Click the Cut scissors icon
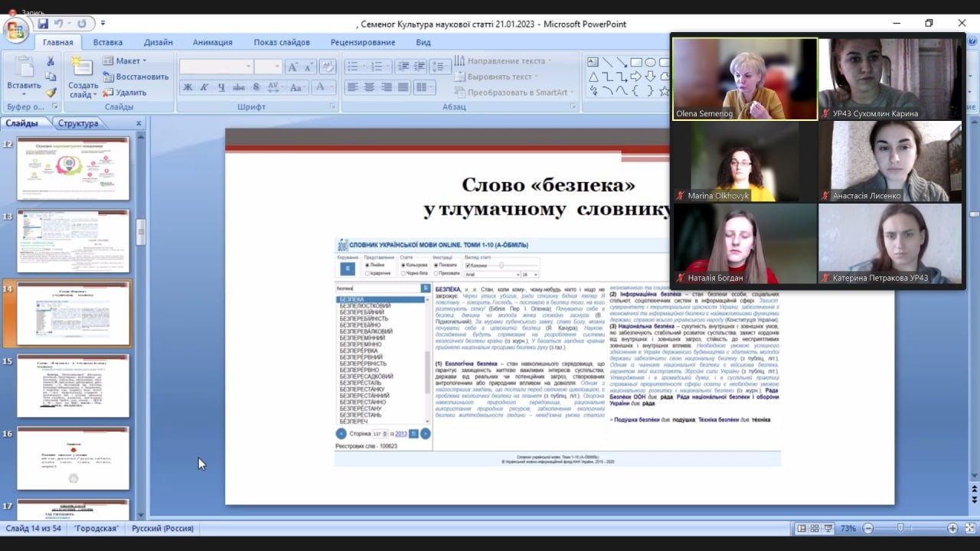Image resolution: width=980 pixels, height=551 pixels. tap(51, 61)
